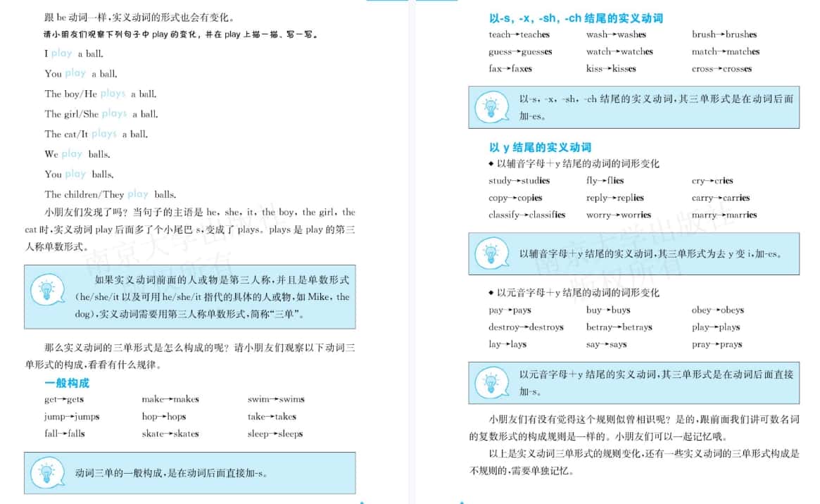Screen dimensions: 820x504
Task: Click the word pair guess→guesses
Action: pyautogui.click(x=520, y=52)
